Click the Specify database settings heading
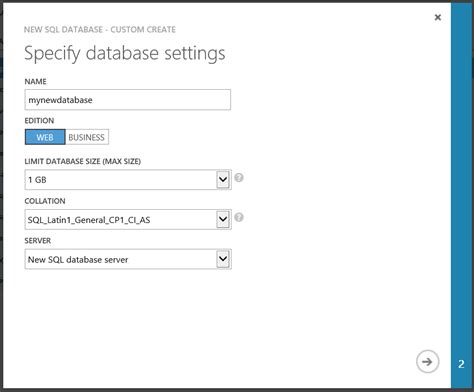This screenshot has height=392, width=474. [x=125, y=53]
